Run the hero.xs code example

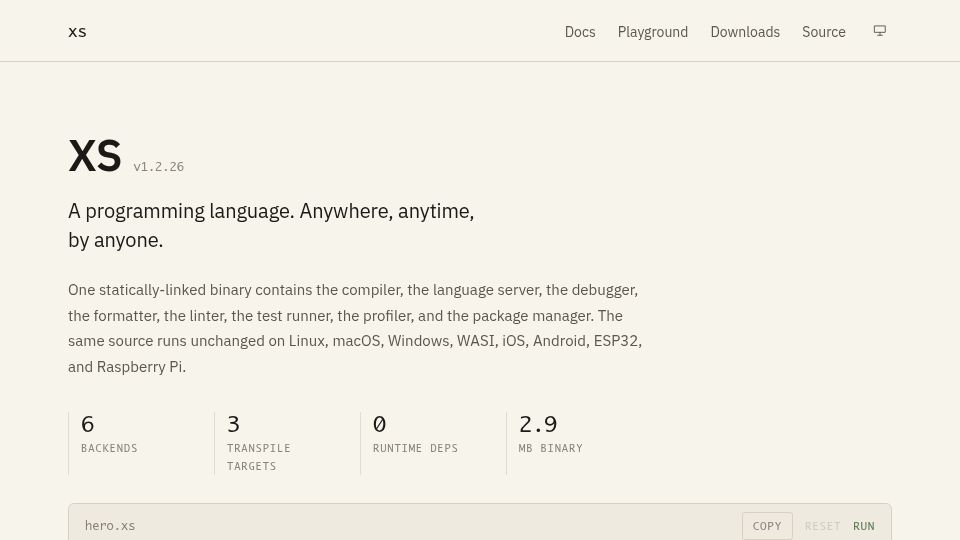(x=864, y=526)
